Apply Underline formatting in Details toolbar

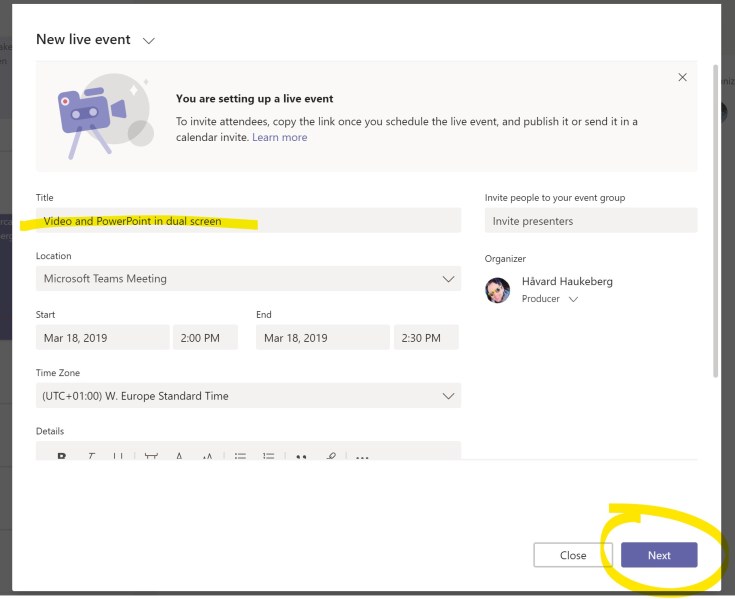pos(118,457)
